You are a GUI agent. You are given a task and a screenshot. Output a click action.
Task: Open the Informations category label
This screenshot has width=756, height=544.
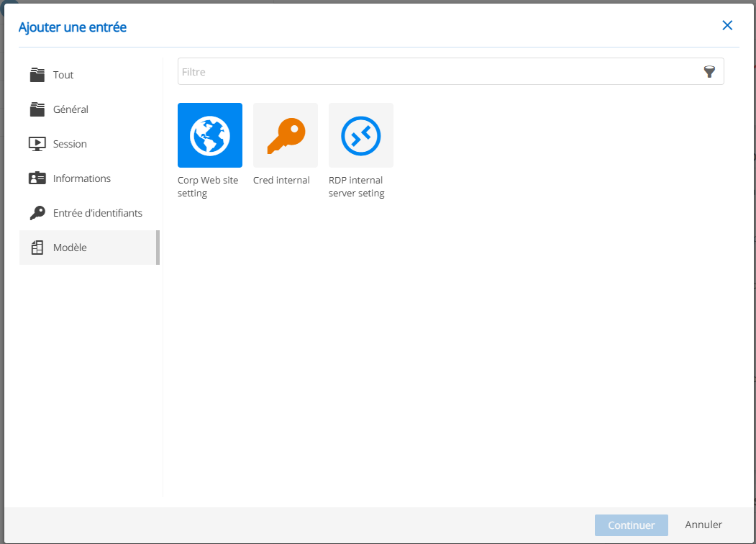(82, 178)
